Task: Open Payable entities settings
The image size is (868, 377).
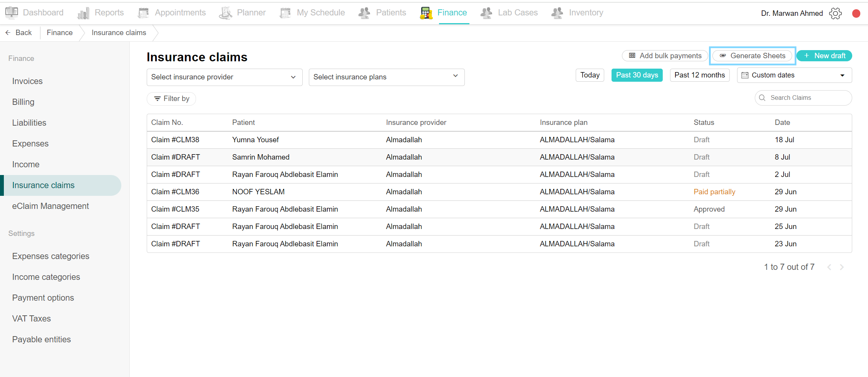Action: (x=42, y=340)
